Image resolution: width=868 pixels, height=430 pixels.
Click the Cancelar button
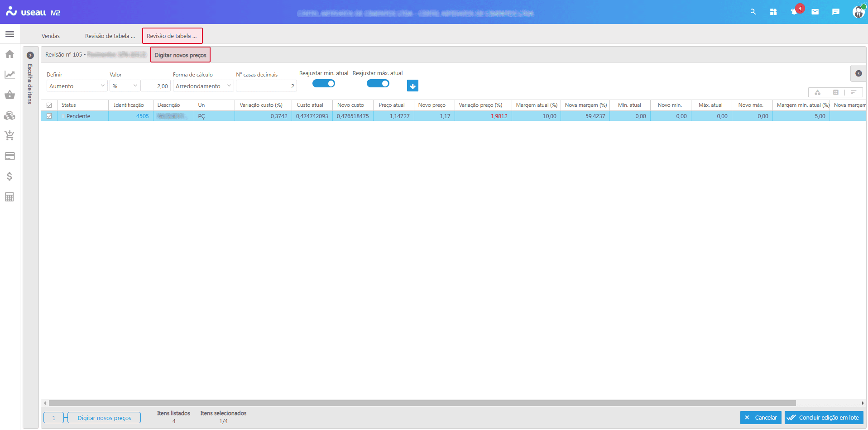[x=761, y=418]
